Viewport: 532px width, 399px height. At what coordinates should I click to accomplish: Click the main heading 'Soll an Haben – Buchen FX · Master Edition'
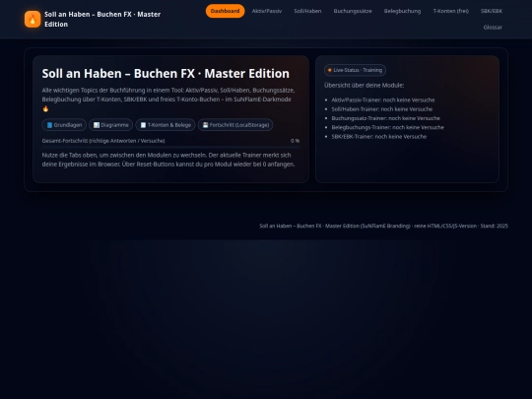pos(166,74)
